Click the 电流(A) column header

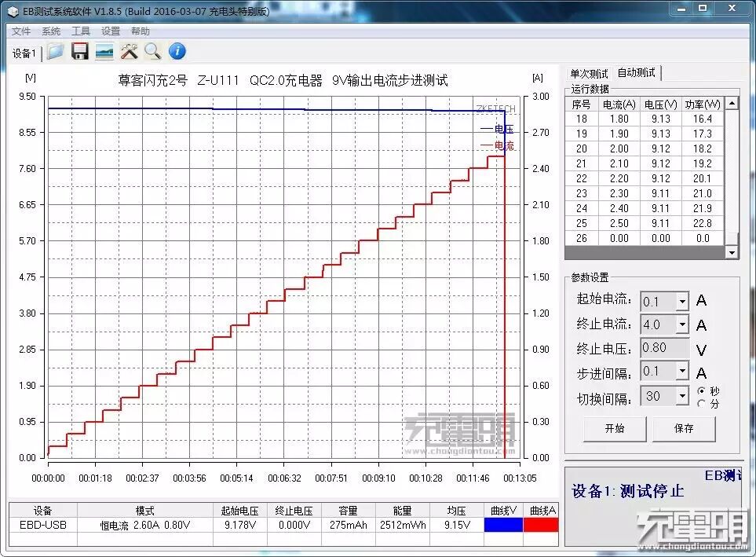pos(619,104)
